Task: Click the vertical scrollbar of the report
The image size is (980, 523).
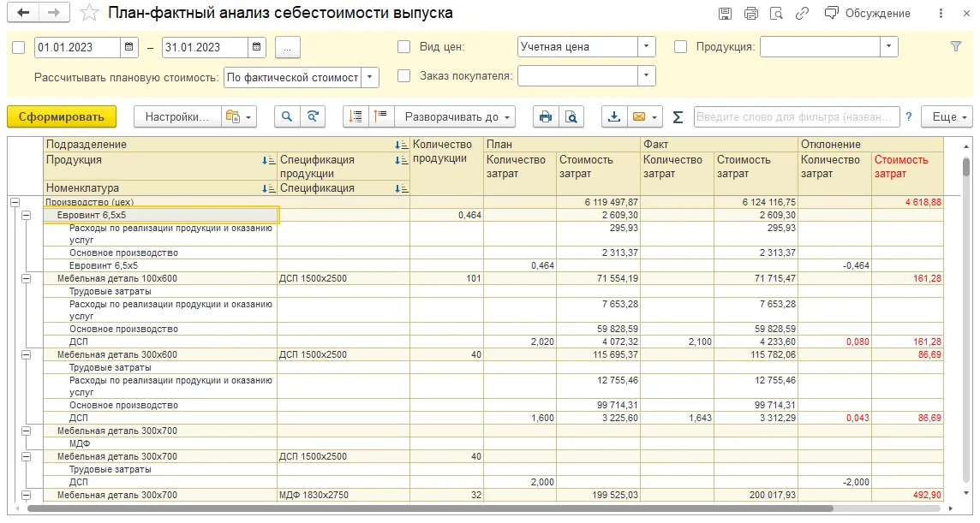Action: 968,168
